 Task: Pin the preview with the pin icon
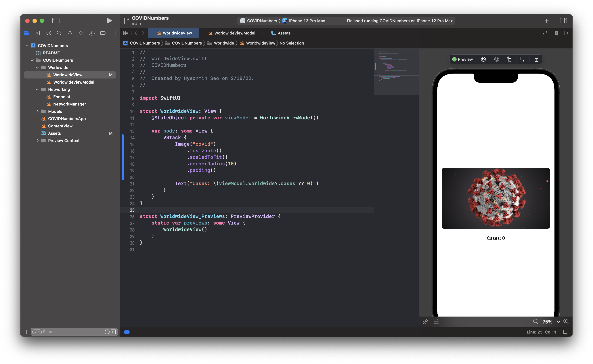click(425, 322)
